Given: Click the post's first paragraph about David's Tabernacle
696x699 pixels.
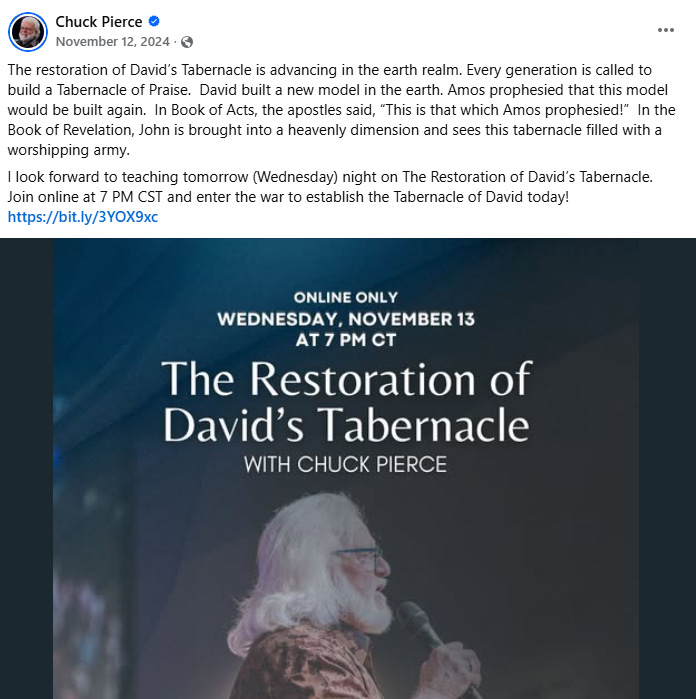Looking at the screenshot, I should [342, 110].
